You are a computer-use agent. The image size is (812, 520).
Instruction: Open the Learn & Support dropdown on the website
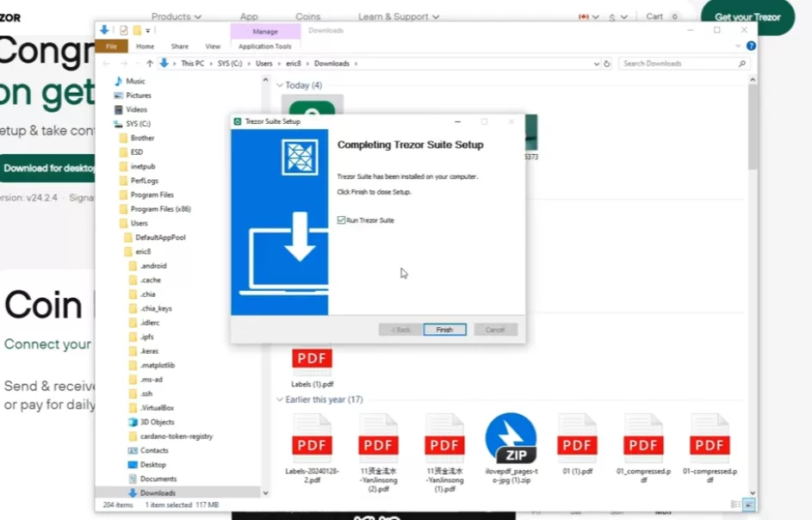399,16
